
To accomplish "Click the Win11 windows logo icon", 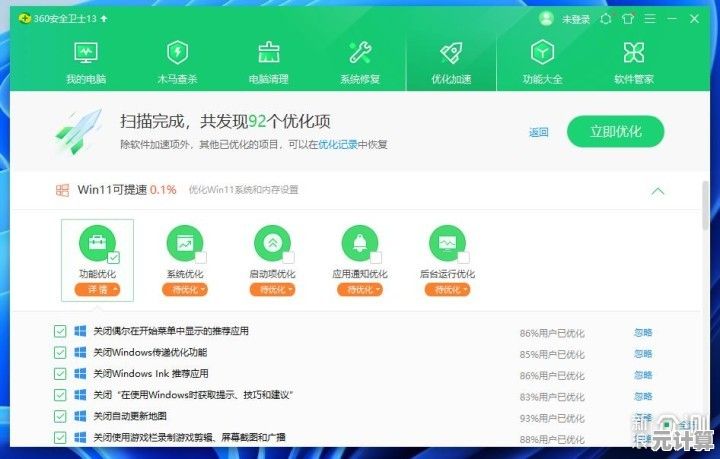I will click(x=62, y=190).
